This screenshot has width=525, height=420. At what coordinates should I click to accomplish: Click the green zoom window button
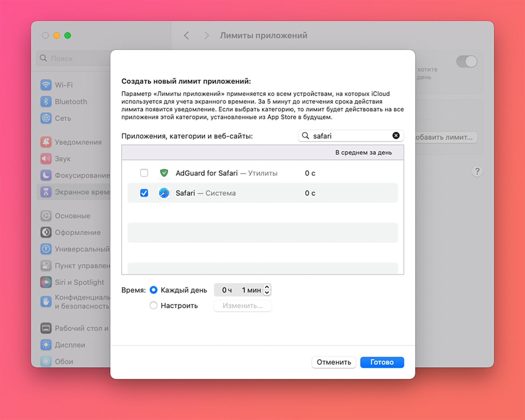[68, 35]
